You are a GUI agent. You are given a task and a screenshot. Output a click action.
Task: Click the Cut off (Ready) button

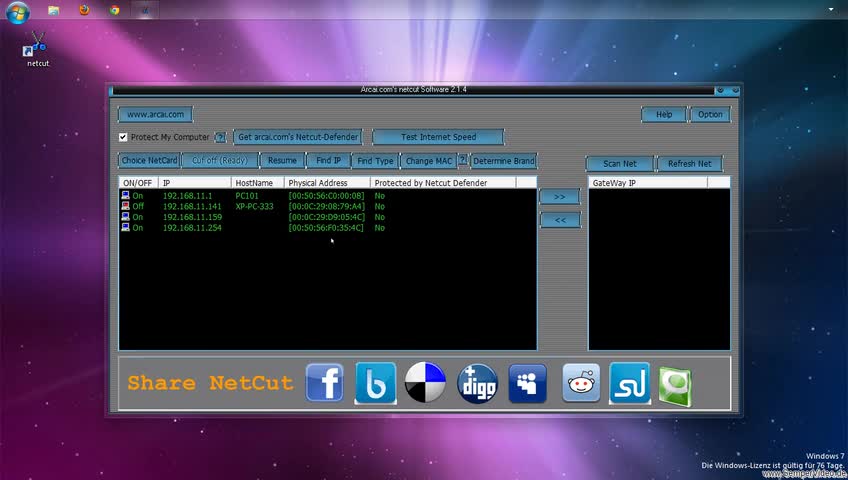point(220,161)
